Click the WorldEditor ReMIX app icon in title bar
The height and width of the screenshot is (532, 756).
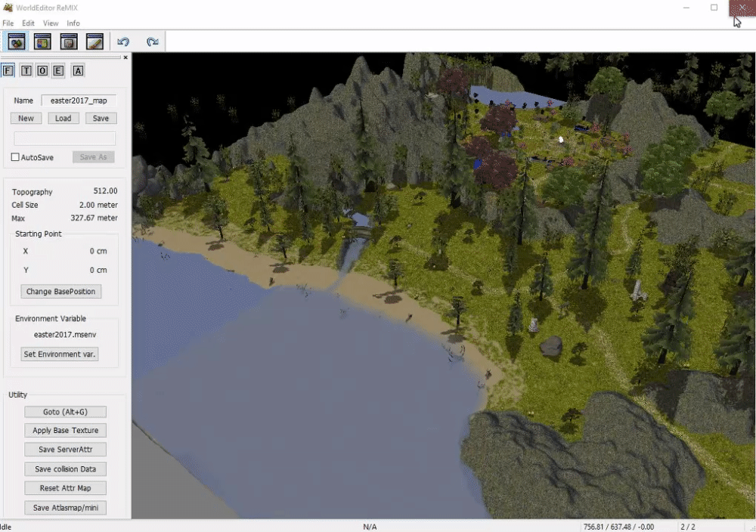[8, 8]
